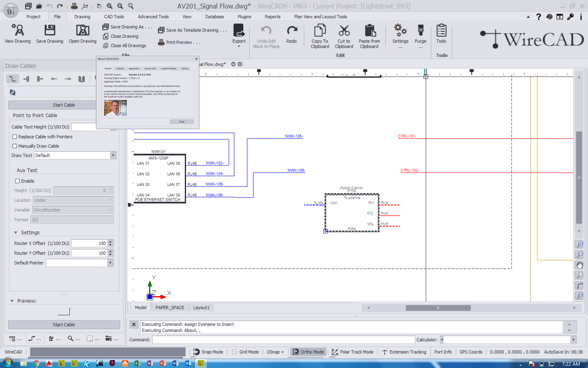588x368 pixels.
Task: Toggle Snap Mode in status bar
Action: [x=208, y=352]
